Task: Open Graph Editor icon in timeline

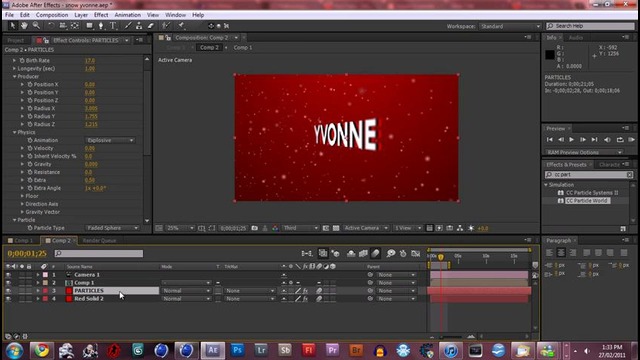Action: click(x=416, y=253)
